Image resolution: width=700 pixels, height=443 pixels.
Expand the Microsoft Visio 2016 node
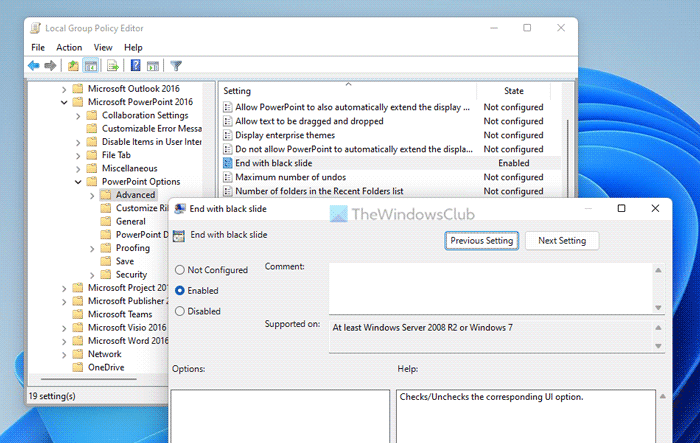(64, 328)
